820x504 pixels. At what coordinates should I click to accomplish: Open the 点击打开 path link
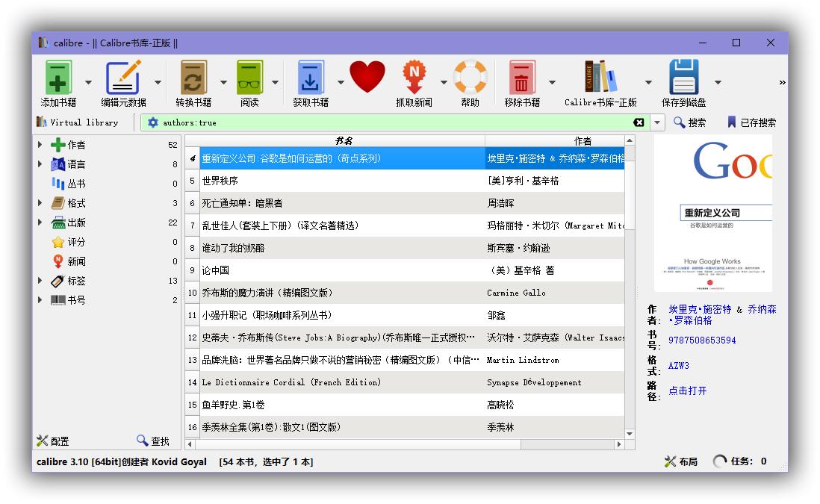click(x=687, y=391)
